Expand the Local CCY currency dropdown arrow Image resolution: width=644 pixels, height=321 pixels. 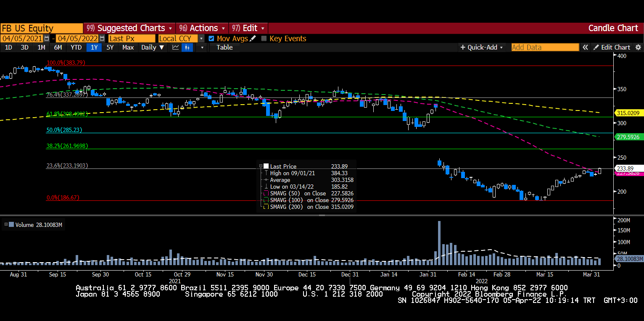[201, 38]
